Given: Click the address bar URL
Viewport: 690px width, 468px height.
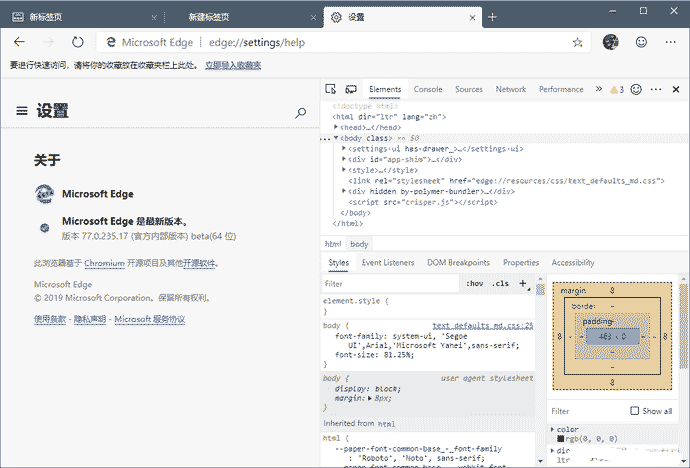Looking at the screenshot, I should point(257,42).
